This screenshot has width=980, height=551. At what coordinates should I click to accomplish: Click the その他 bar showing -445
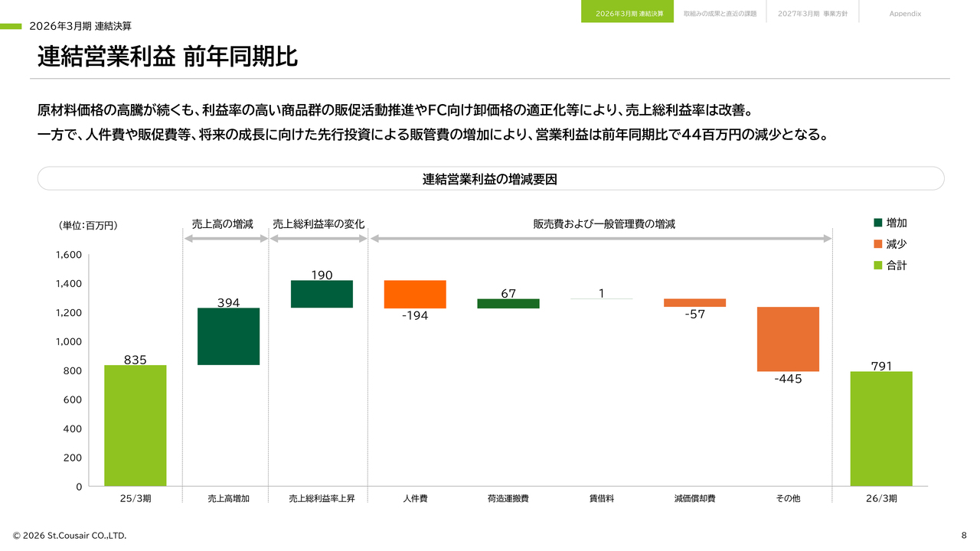click(788, 339)
